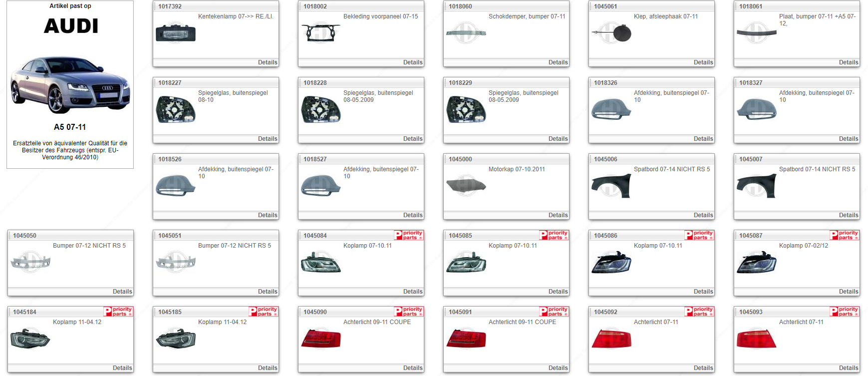The image size is (868, 376).
Task: Click priority parts badge on 1045184
Action: [x=118, y=312]
